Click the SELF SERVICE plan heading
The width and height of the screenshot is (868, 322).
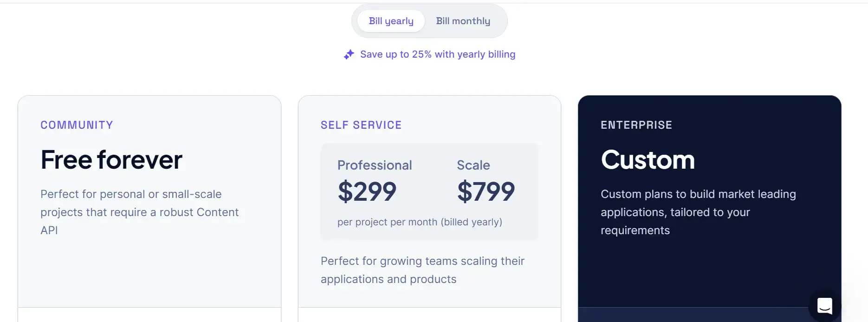361,125
